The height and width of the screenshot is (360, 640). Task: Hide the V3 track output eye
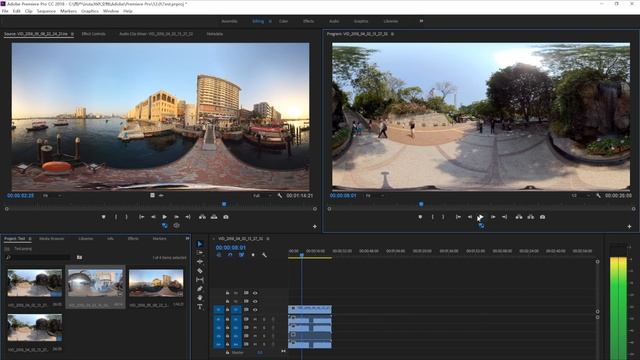coord(255,293)
